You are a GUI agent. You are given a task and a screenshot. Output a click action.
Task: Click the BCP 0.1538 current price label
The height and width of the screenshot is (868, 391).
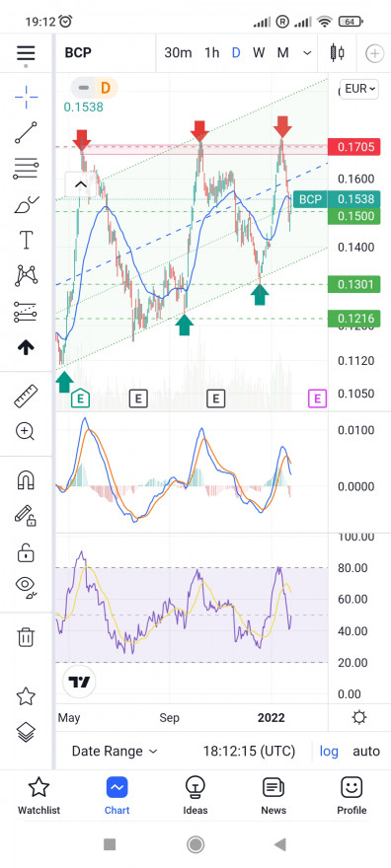coord(337,199)
